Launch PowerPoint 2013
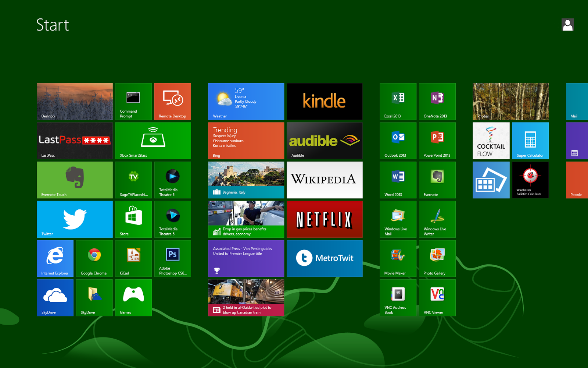This screenshot has width=588, height=368. click(x=437, y=141)
